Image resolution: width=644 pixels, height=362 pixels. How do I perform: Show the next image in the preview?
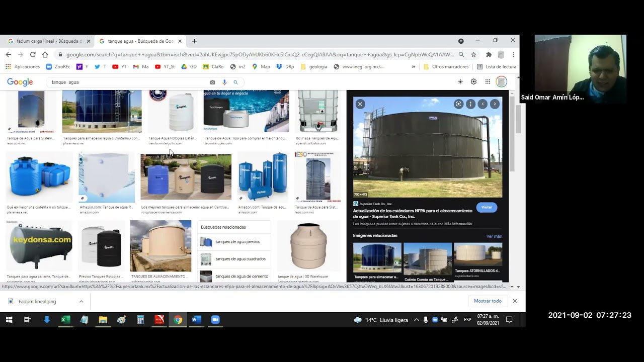pos(495,104)
